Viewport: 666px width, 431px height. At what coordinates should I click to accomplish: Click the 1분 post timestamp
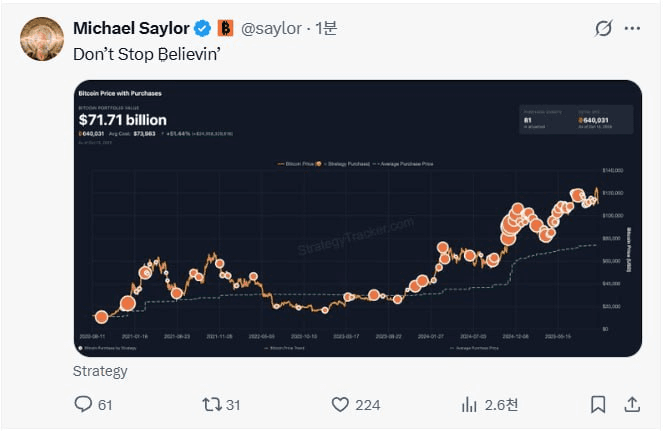327,28
